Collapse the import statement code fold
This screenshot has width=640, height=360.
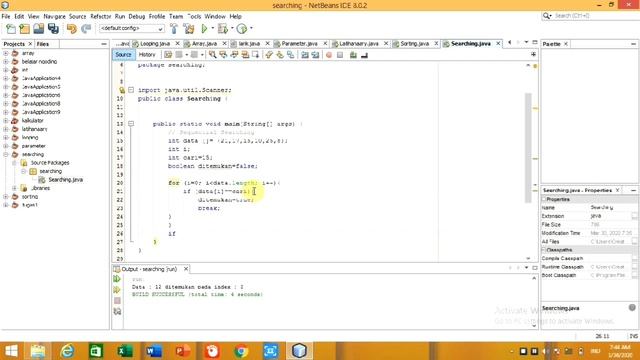point(131,90)
